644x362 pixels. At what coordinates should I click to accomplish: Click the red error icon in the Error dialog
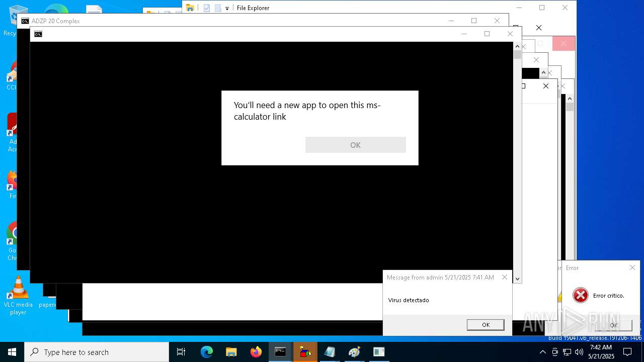(580, 295)
